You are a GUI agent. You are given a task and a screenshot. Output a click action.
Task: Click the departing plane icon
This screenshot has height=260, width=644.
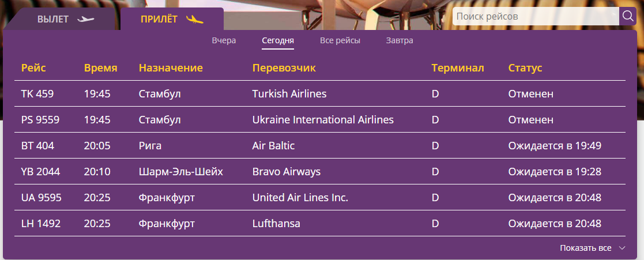click(85, 20)
